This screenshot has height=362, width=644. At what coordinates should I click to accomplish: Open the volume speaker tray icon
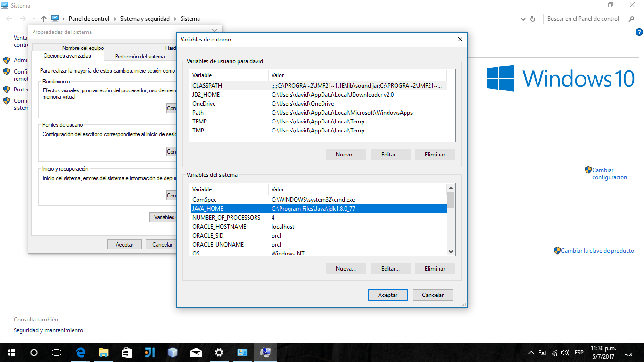tap(565, 353)
